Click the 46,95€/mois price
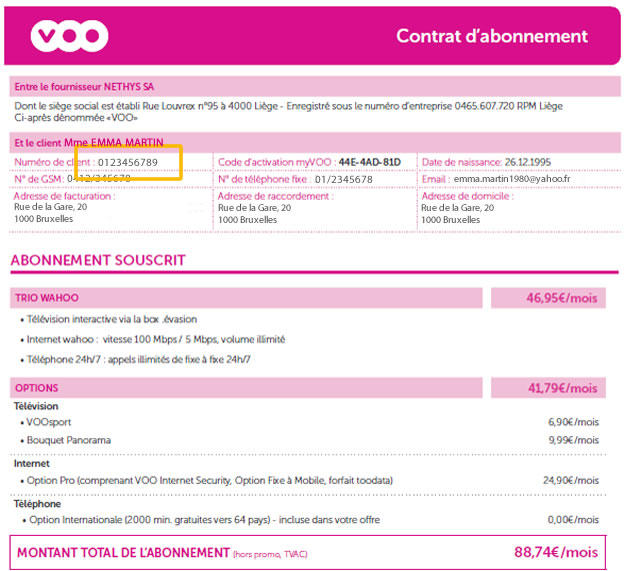625x571 pixels. click(562, 298)
